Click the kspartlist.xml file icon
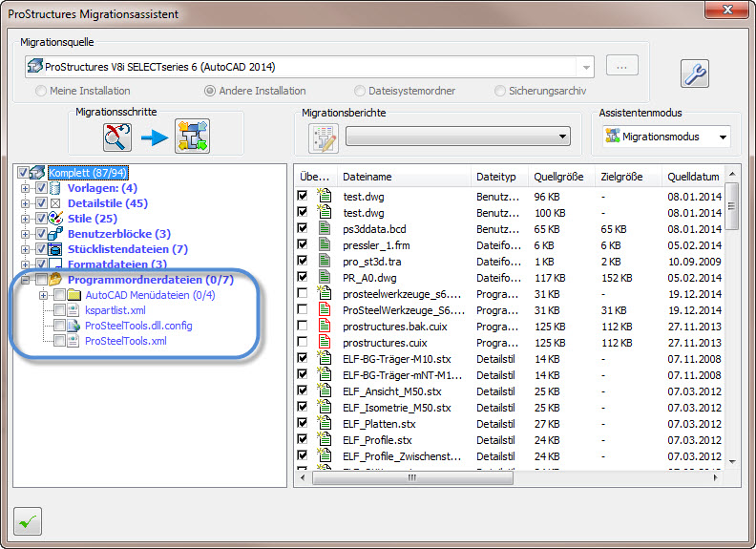 pyautogui.click(x=73, y=310)
